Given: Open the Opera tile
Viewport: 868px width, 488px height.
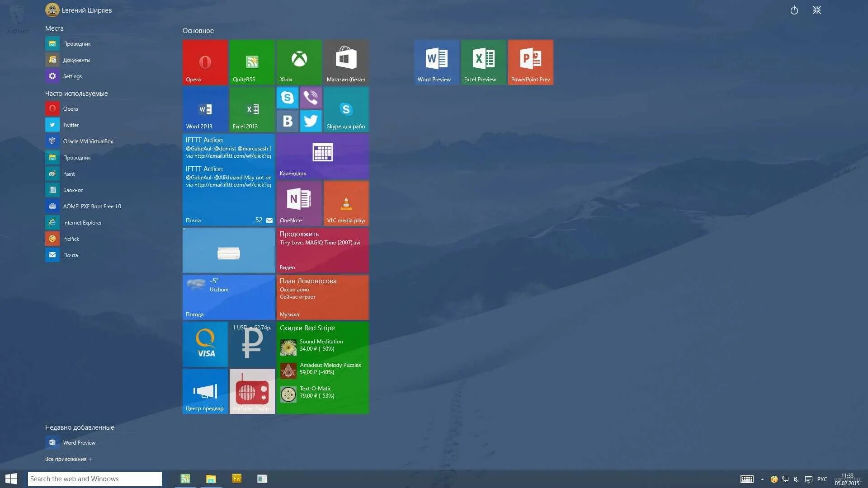Looking at the screenshot, I should [x=205, y=62].
